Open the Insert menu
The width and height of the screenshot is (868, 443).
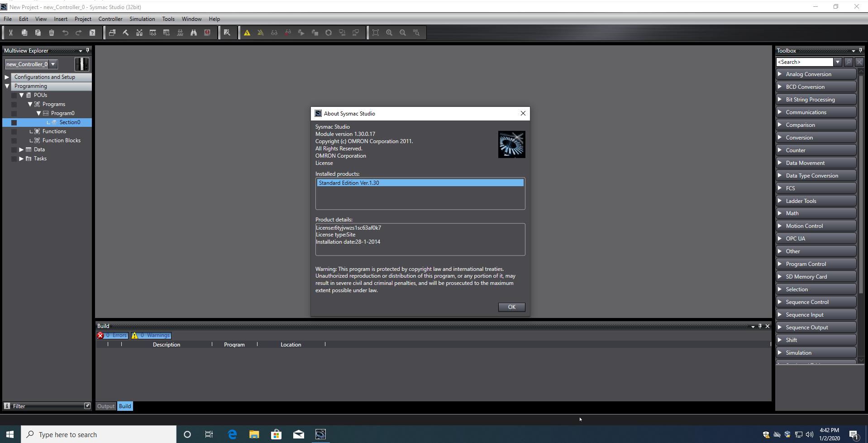click(61, 19)
